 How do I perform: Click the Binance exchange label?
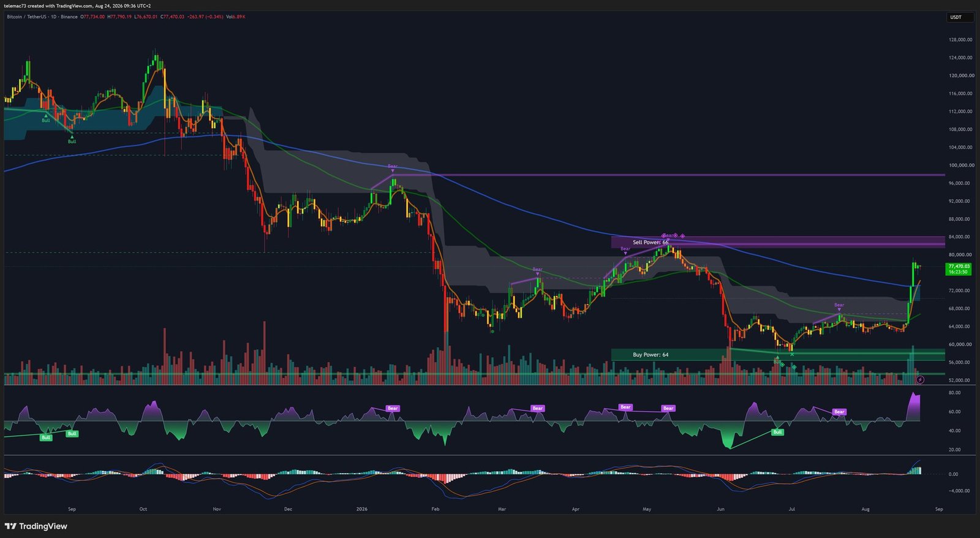click(69, 17)
